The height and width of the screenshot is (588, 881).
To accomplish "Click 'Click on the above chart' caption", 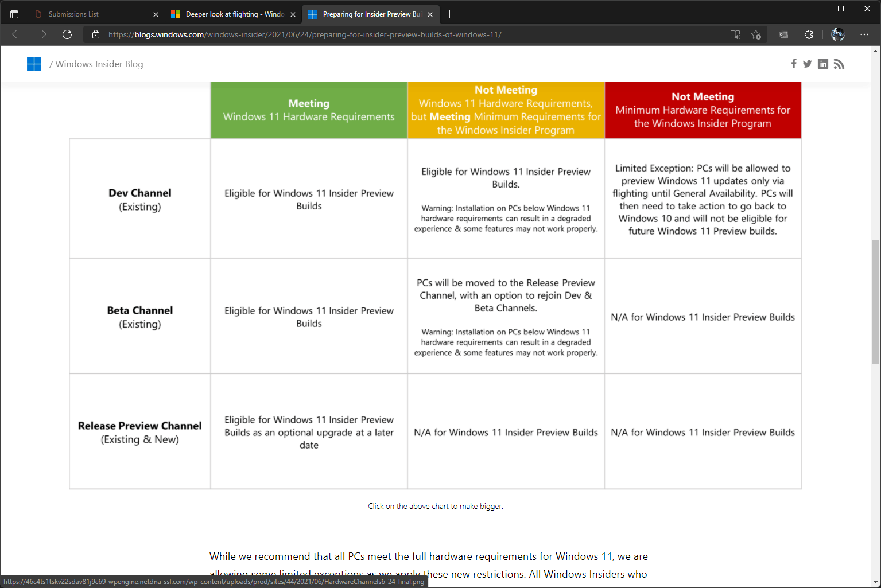I will pyautogui.click(x=436, y=506).
